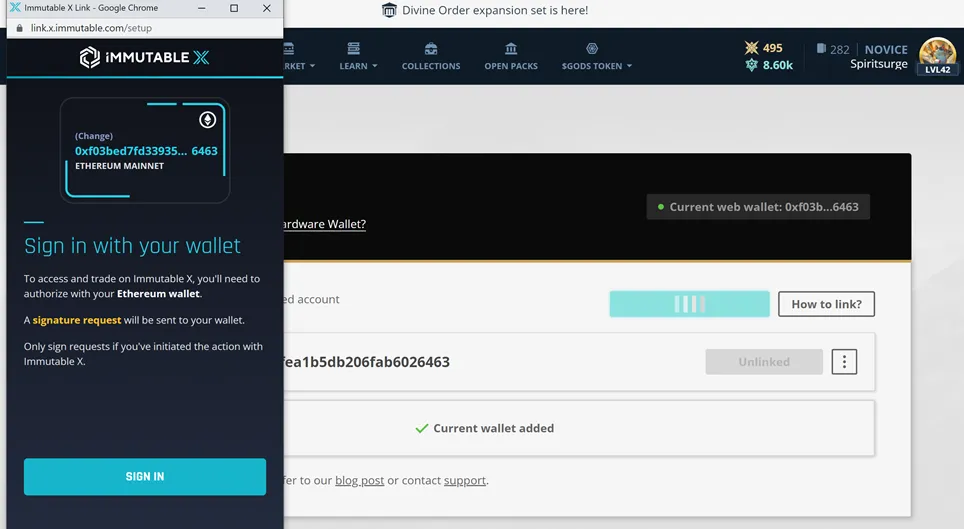Click the Divine Order expansion announcement
This screenshot has height=529, width=964.
(x=495, y=10)
